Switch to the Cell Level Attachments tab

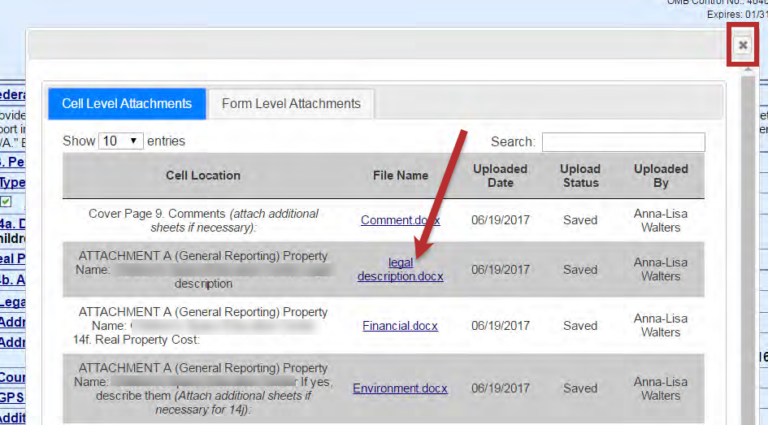[127, 104]
